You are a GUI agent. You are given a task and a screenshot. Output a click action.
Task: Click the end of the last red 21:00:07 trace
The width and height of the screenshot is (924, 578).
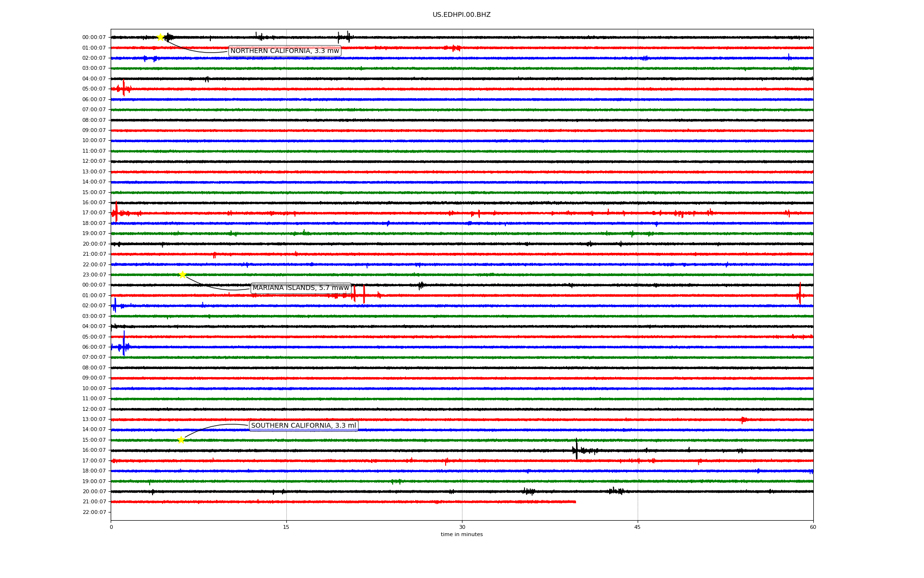pos(575,502)
